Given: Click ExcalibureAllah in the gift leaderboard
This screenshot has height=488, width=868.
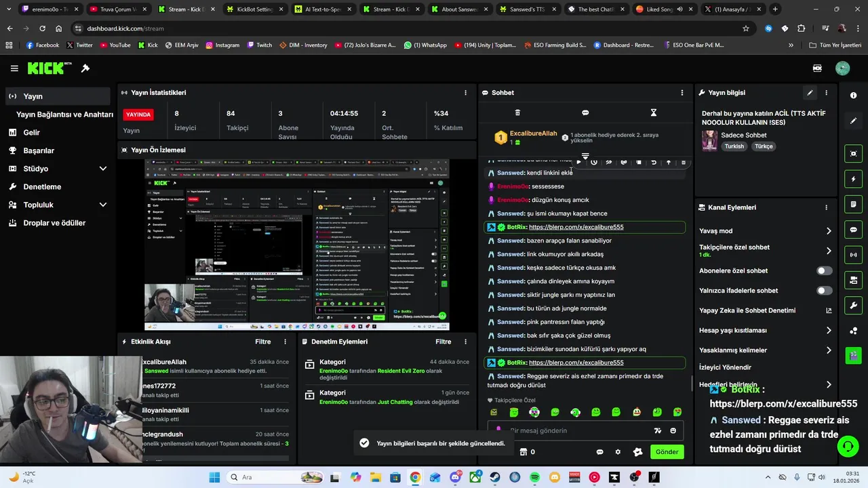Looking at the screenshot, I should [533, 134].
